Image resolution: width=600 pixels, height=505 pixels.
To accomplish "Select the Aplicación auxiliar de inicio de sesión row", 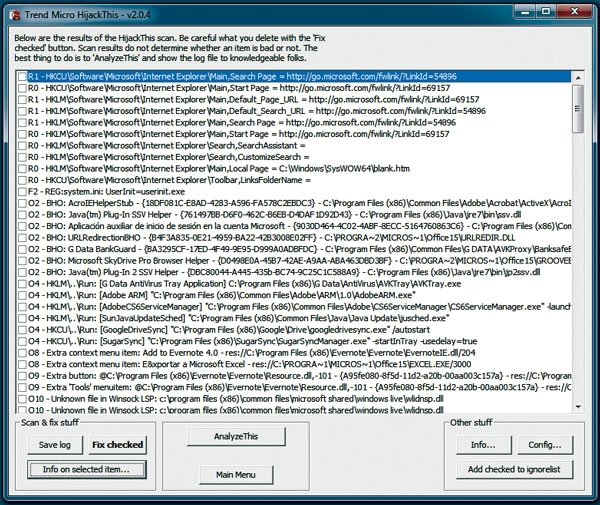I will tap(295, 226).
